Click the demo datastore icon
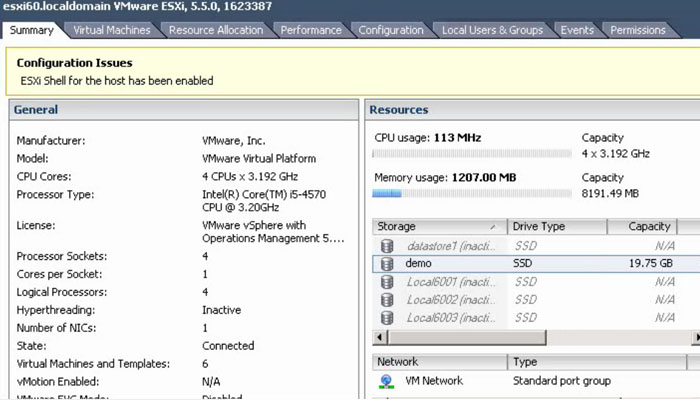The image size is (700, 400). (387, 263)
